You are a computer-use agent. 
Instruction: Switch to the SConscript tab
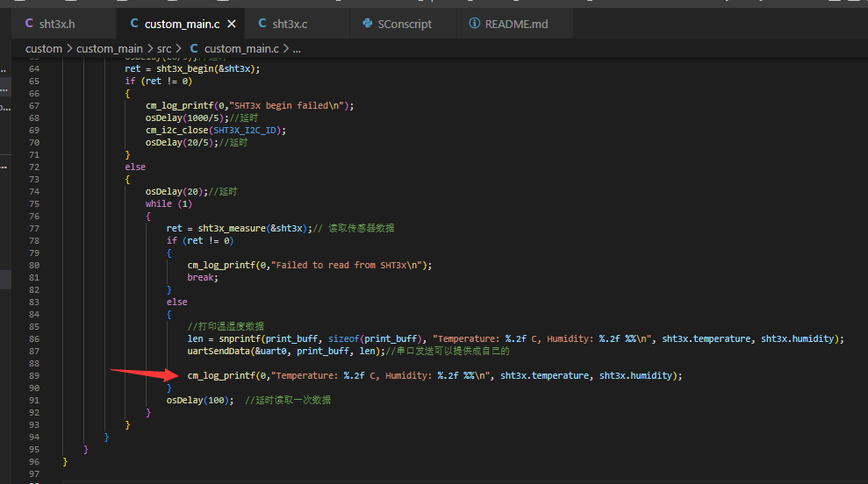[404, 24]
